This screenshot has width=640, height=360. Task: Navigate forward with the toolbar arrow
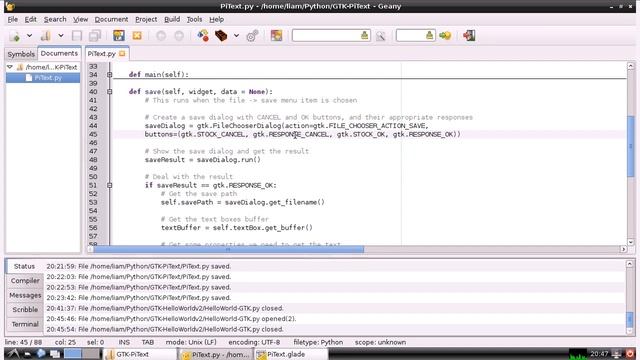click(179, 36)
